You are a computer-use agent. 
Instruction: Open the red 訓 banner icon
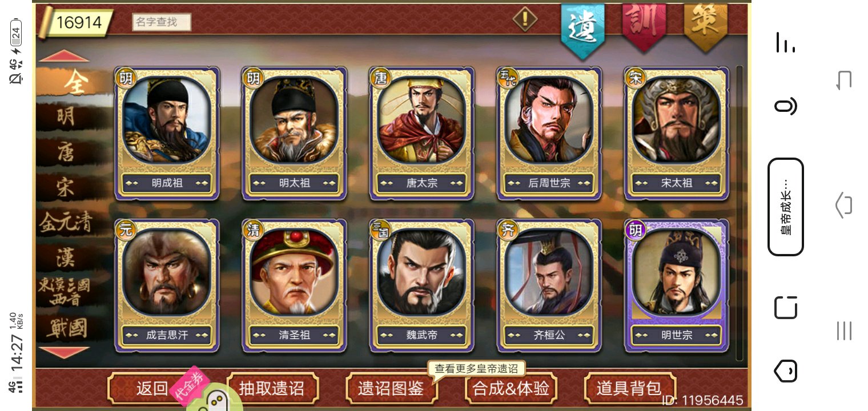point(644,27)
